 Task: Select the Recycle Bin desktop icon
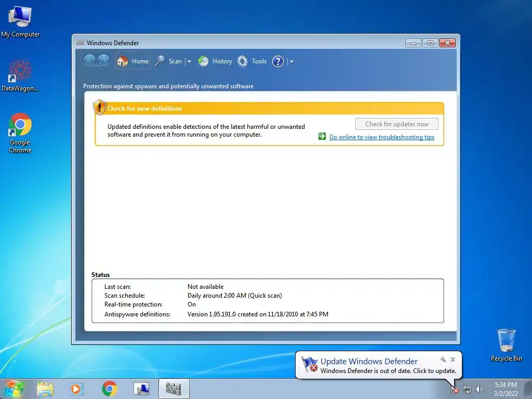coord(506,345)
